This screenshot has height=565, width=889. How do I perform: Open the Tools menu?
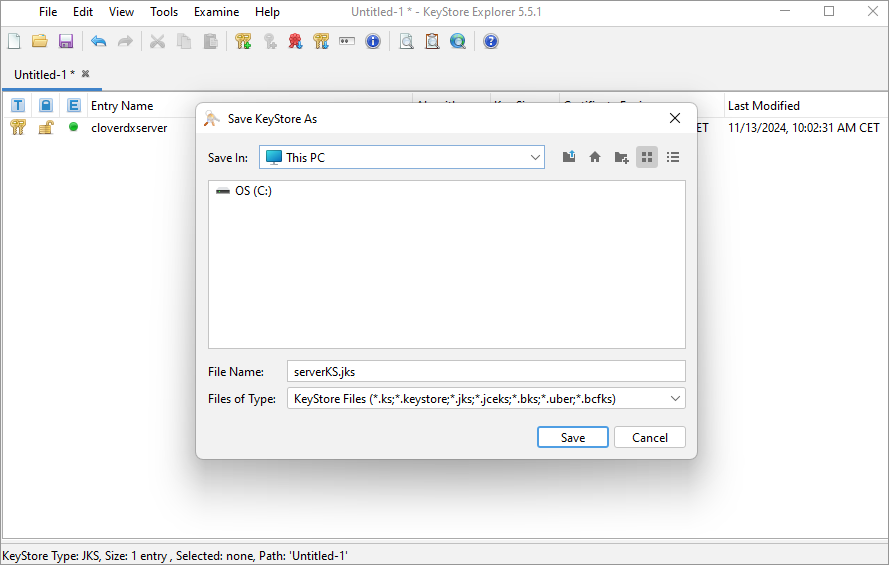pyautogui.click(x=164, y=12)
